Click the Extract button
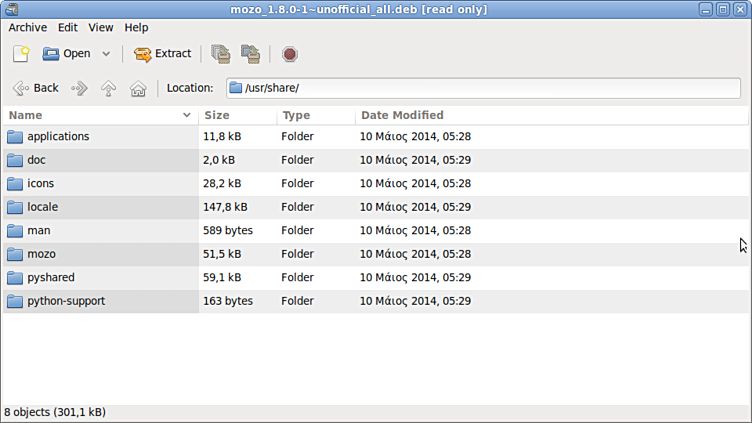 [162, 54]
